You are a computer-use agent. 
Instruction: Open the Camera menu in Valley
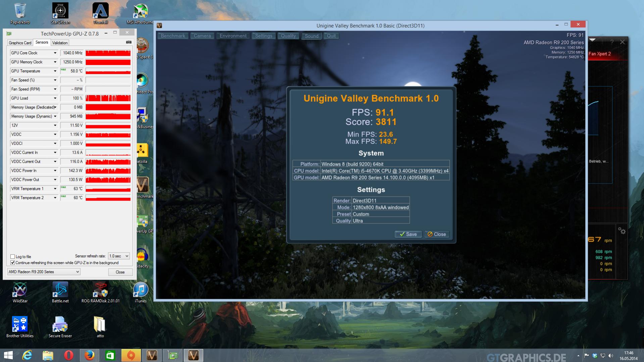(202, 36)
